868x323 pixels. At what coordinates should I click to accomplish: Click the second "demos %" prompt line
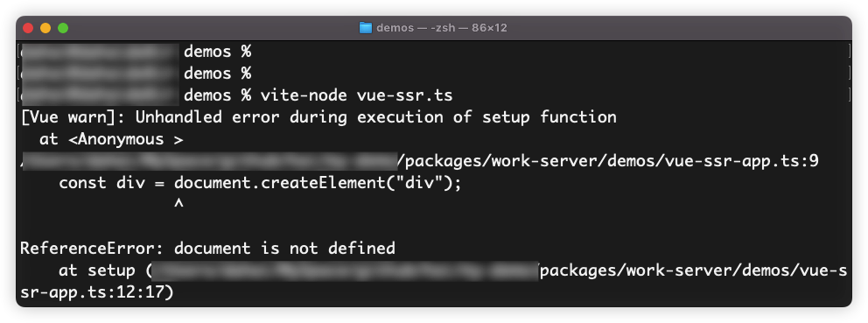[x=218, y=74]
